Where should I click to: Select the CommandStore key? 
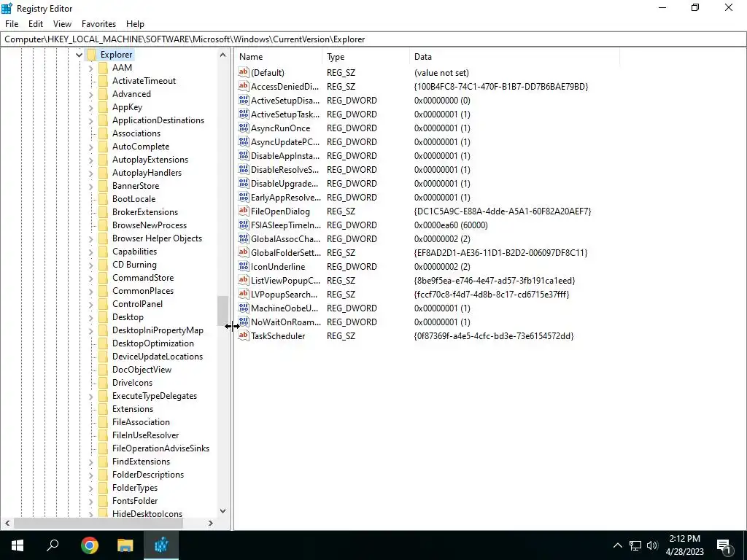143,278
